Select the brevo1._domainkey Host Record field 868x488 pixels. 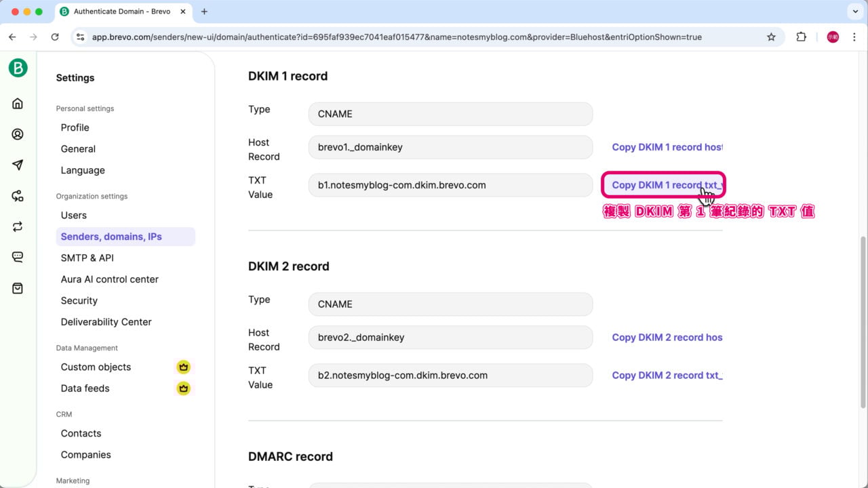450,147
